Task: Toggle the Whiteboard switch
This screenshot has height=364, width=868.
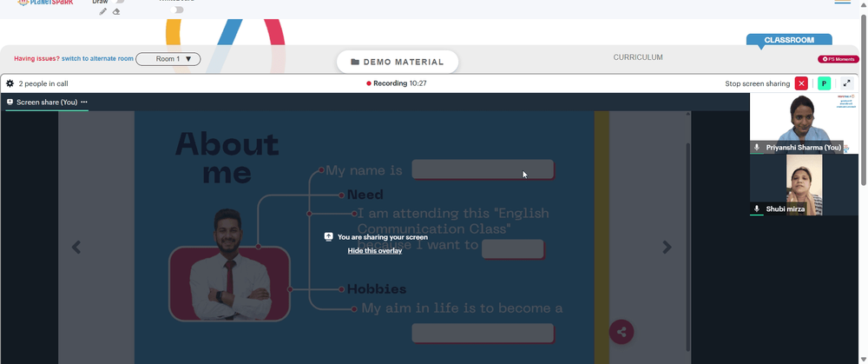Action: 177,10
